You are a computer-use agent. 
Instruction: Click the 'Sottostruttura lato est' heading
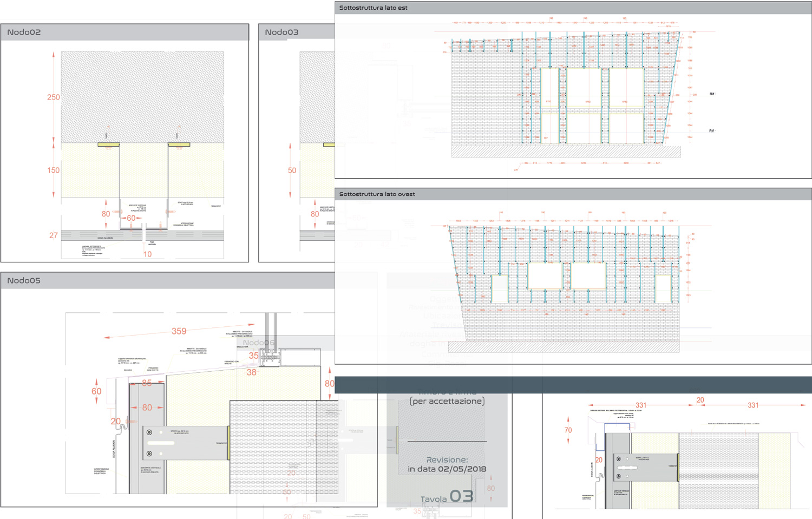coord(373,8)
